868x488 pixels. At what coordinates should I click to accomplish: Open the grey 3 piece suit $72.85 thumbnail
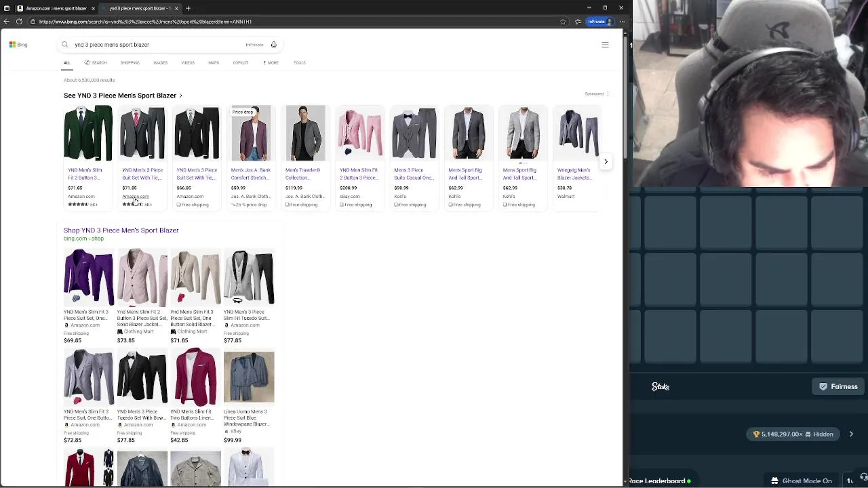click(88, 378)
